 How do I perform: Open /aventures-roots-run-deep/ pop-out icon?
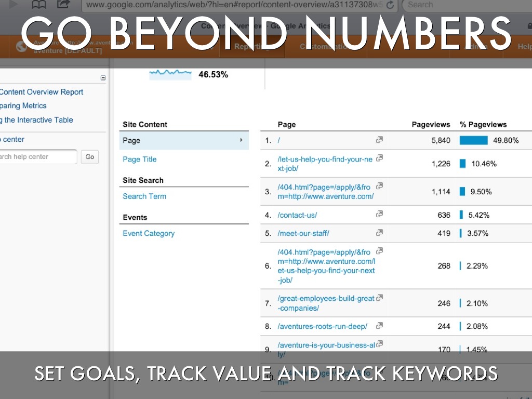(x=380, y=326)
